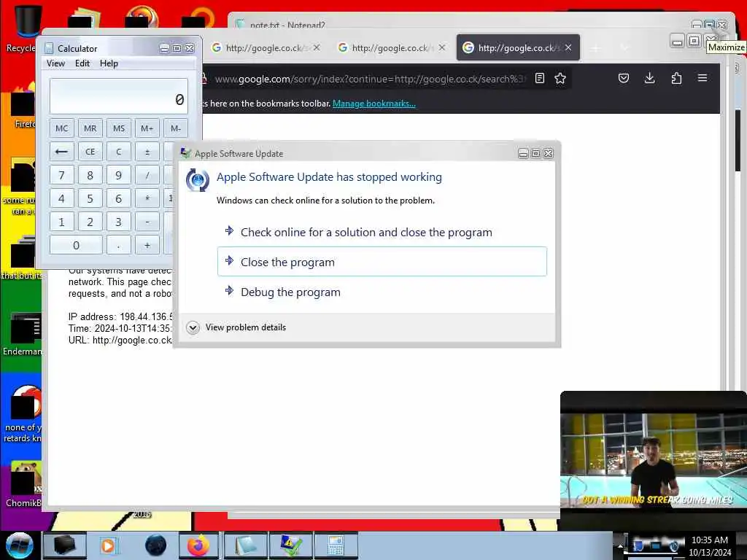Image resolution: width=747 pixels, height=560 pixels.
Task: Click calculator digit 9 key
Action: tap(119, 175)
